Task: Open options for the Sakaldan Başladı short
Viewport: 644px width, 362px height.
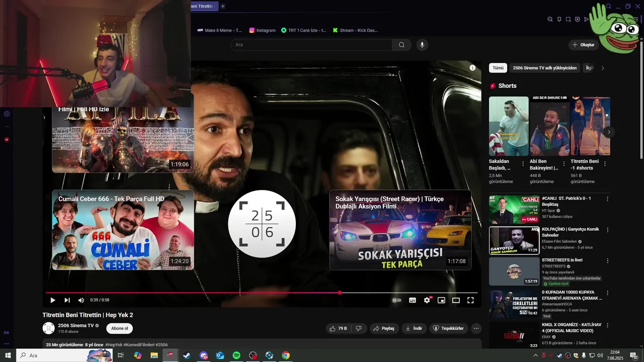Action: click(523, 164)
